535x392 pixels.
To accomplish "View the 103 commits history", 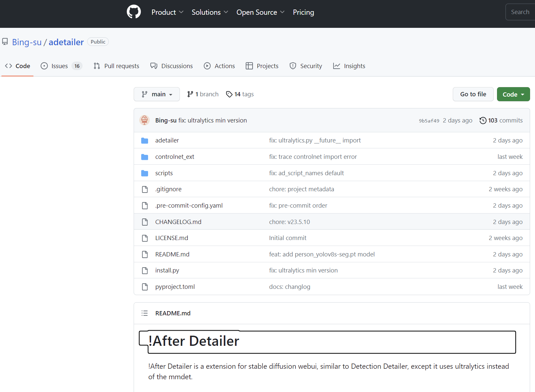I will coord(501,120).
